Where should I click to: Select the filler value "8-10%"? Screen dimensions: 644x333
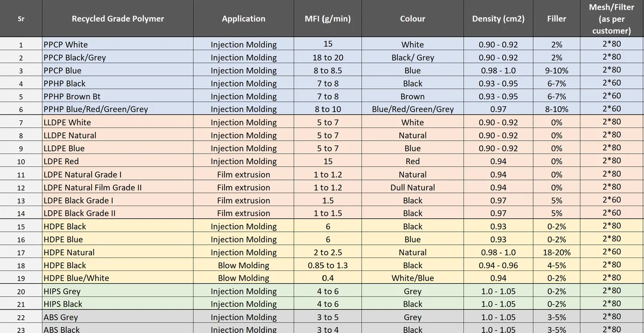(557, 109)
